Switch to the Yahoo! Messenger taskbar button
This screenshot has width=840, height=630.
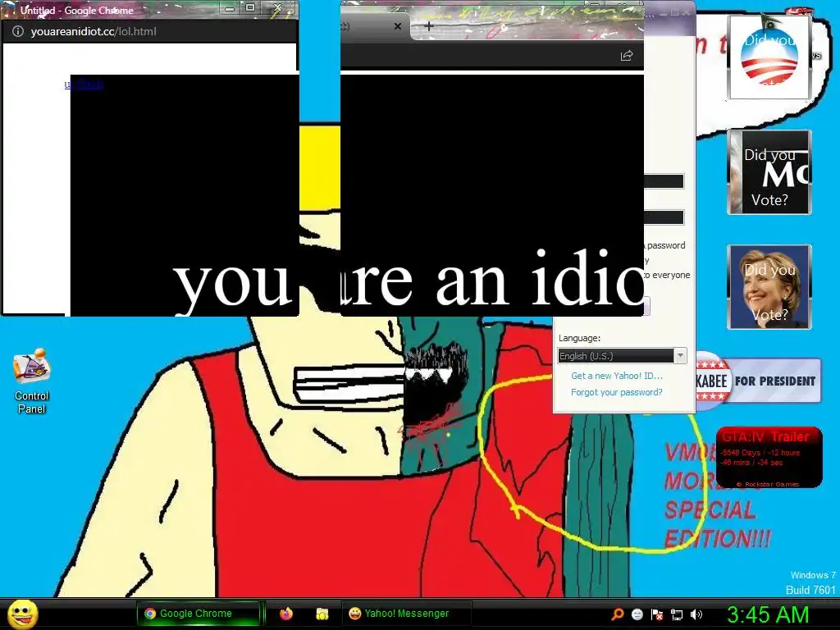pos(406,614)
